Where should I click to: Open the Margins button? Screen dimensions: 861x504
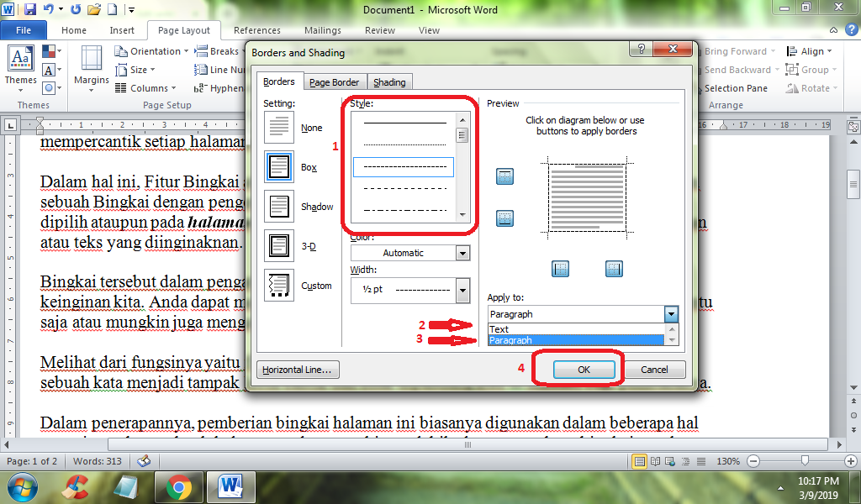coord(91,69)
